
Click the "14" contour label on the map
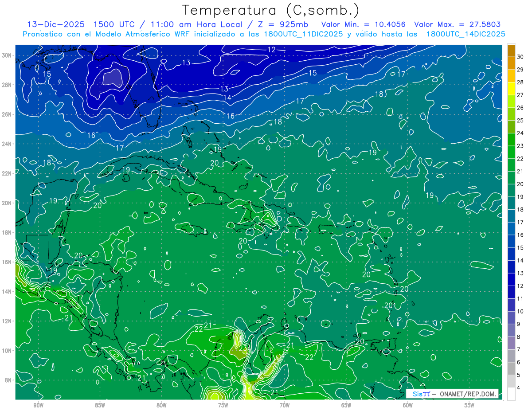tap(227, 98)
